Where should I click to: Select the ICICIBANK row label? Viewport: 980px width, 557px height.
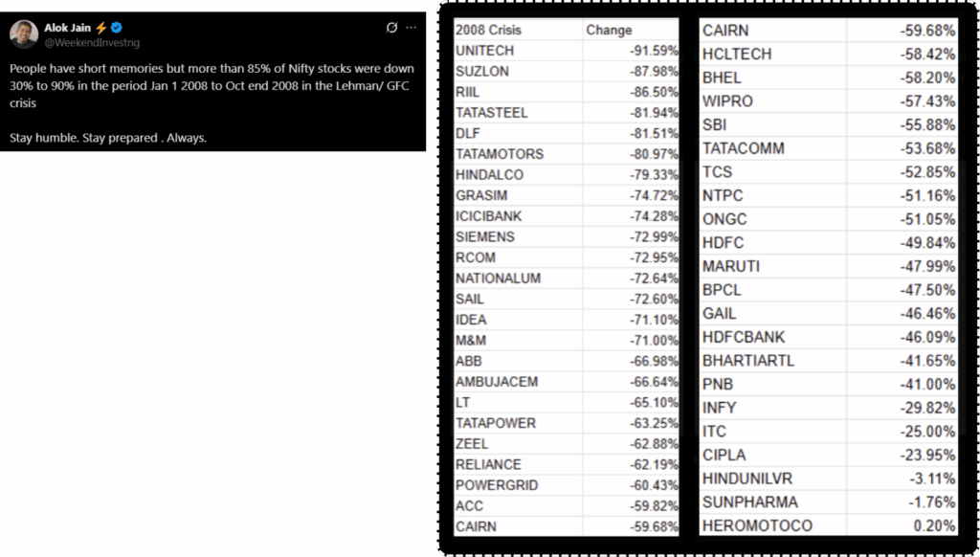coord(489,216)
